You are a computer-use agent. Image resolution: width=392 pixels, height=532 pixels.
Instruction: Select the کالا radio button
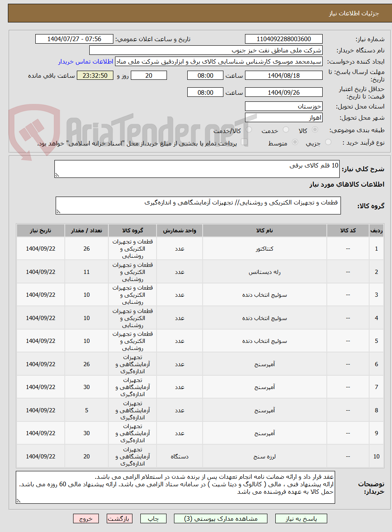315,130
